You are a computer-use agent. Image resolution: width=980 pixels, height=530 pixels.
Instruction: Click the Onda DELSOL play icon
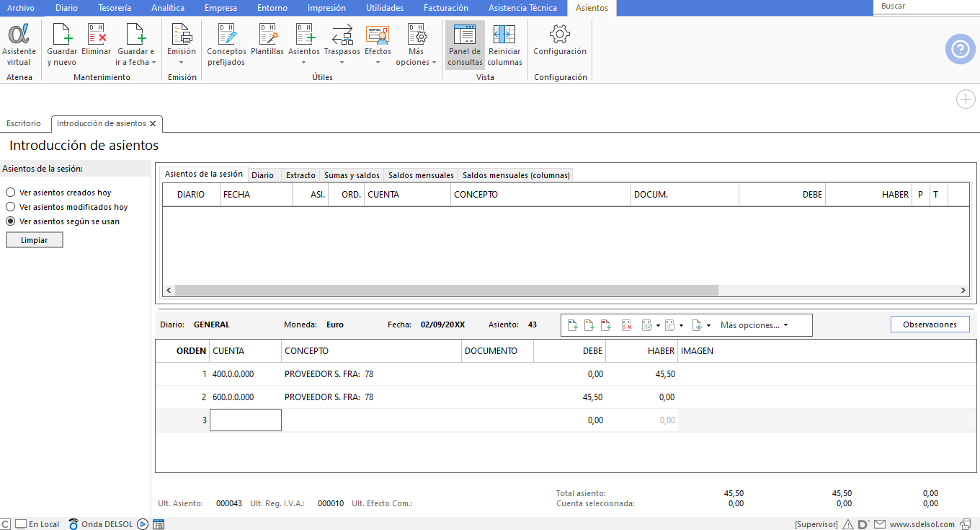tap(143, 524)
